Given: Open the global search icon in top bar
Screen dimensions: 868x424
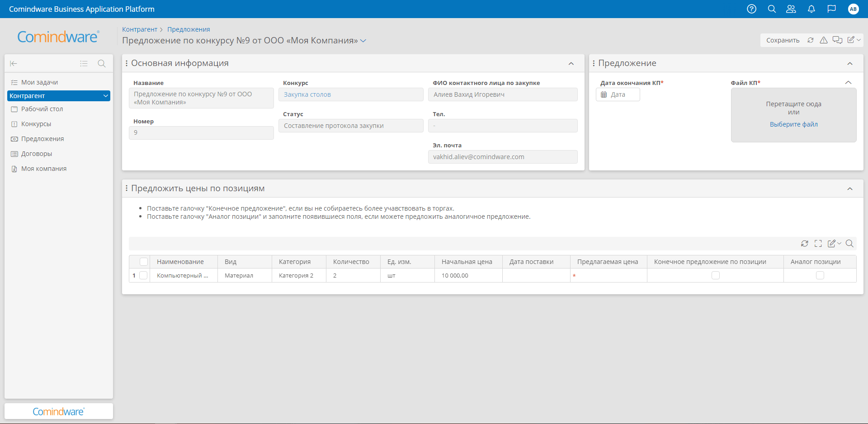Looking at the screenshot, I should point(772,9).
